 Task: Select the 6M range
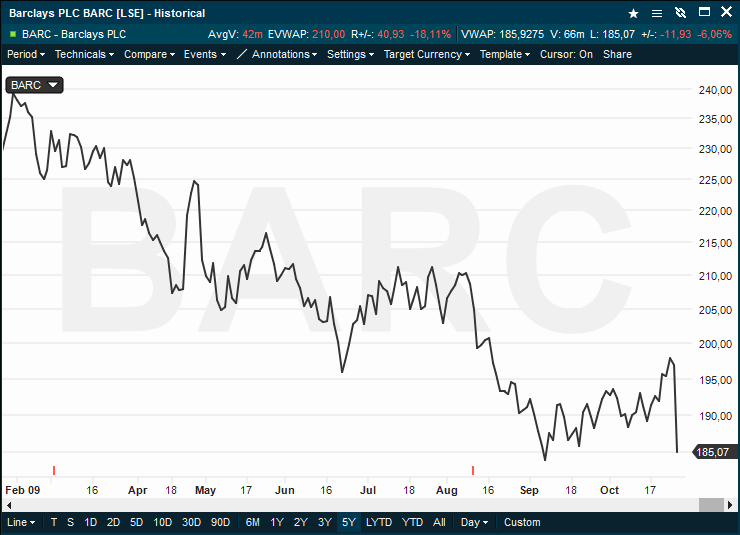coord(252,522)
